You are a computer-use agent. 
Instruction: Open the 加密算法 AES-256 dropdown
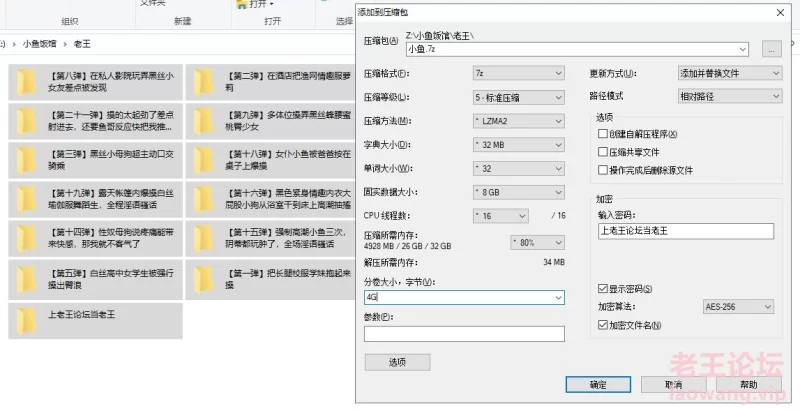(x=742, y=306)
